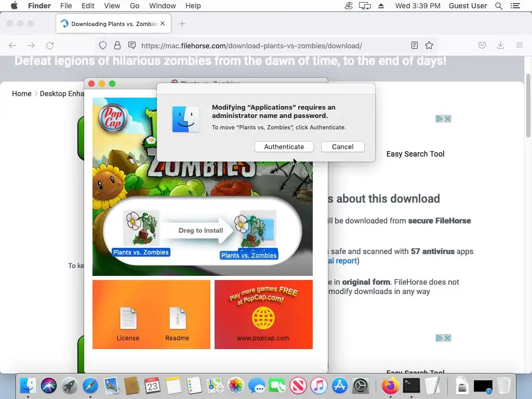Image resolution: width=532 pixels, height=399 pixels.
Task: Click the browser forward arrow
Action: (x=31, y=46)
